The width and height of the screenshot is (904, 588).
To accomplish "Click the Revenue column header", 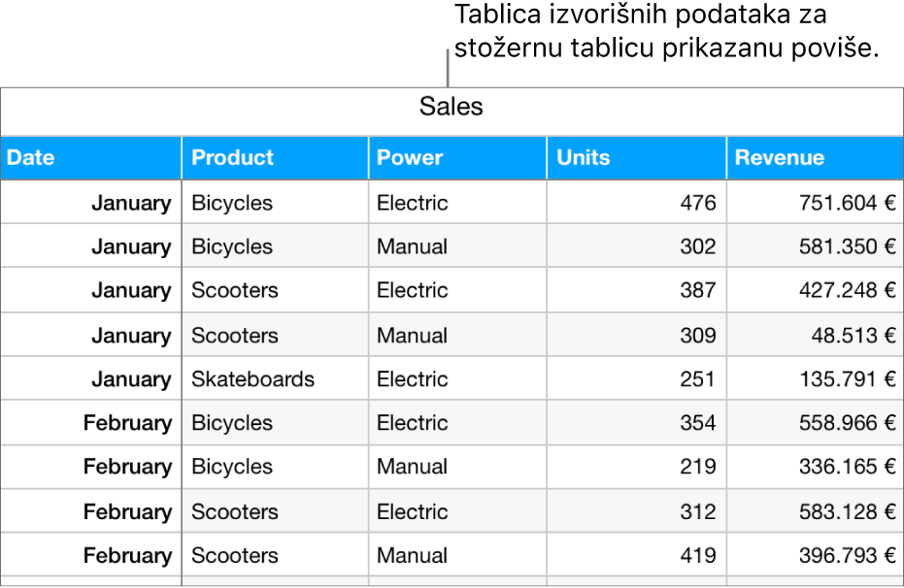I will coord(814,157).
